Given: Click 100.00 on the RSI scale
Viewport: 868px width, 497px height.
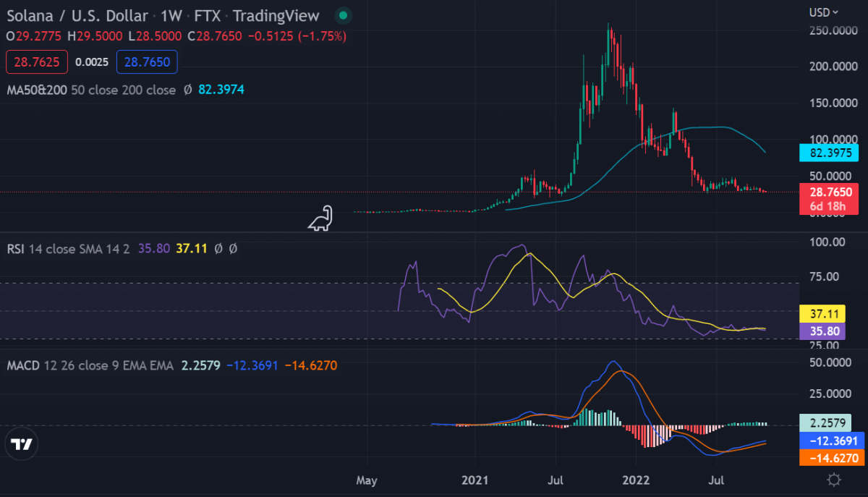Looking at the screenshot, I should click(x=828, y=242).
